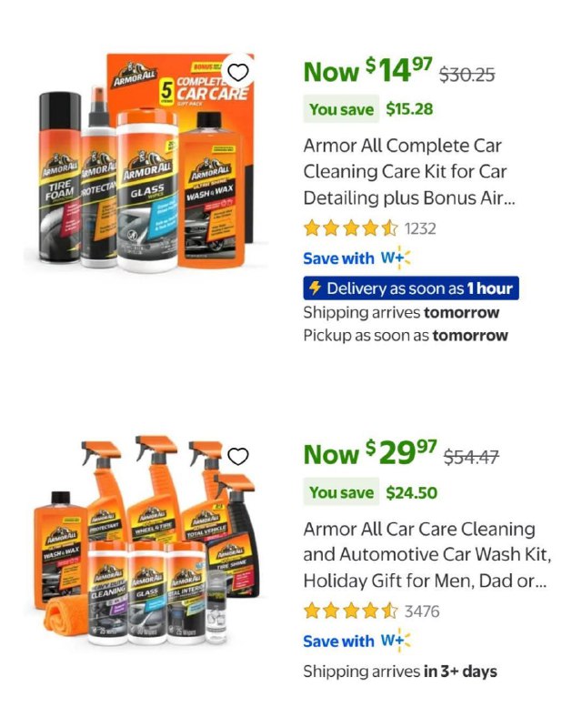Click the W+ logo on second product
This screenshot has width=582, height=728.
click(396, 642)
